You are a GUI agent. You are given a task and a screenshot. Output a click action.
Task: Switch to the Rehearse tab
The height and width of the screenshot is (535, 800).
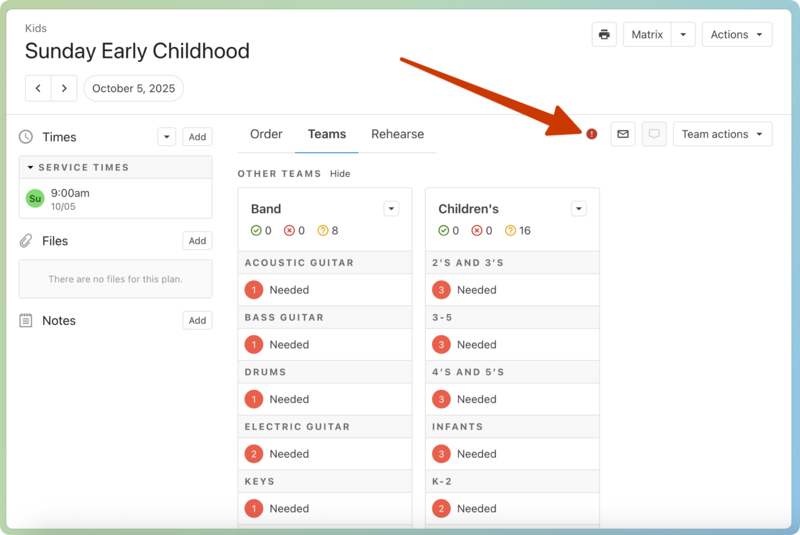click(x=397, y=134)
